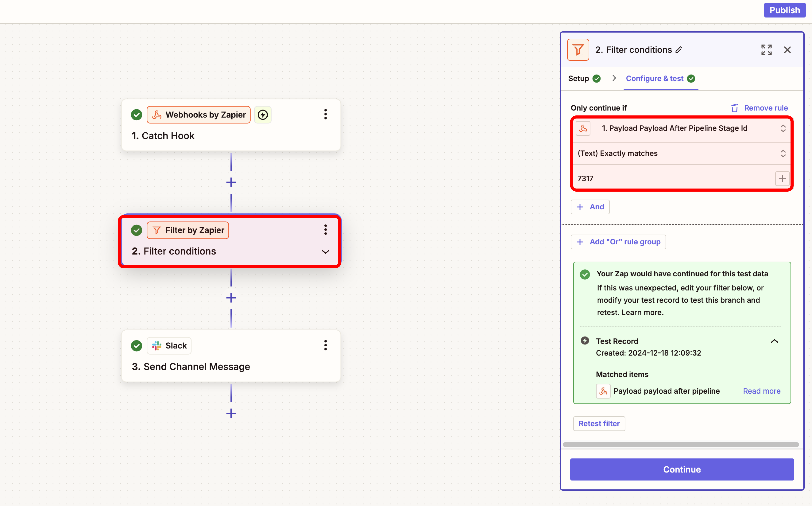Switch to the Setup tab
Screen dimensions: 812x506
coord(579,79)
